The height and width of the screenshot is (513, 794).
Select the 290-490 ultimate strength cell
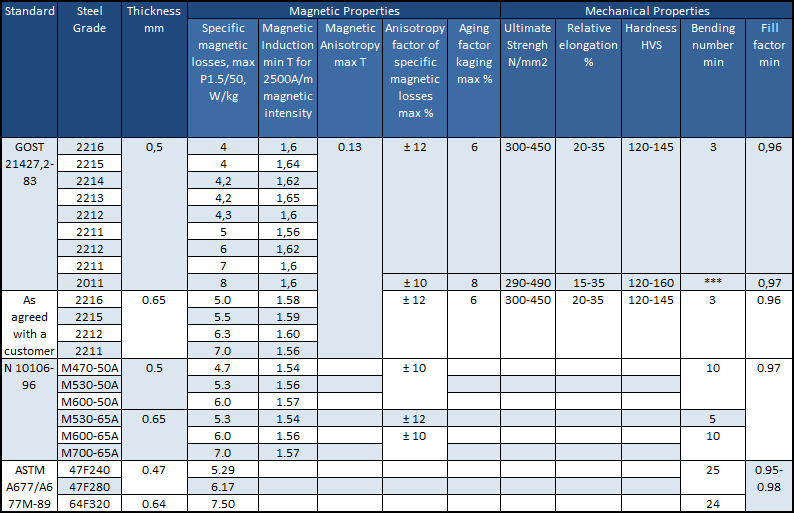pyautogui.click(x=528, y=283)
